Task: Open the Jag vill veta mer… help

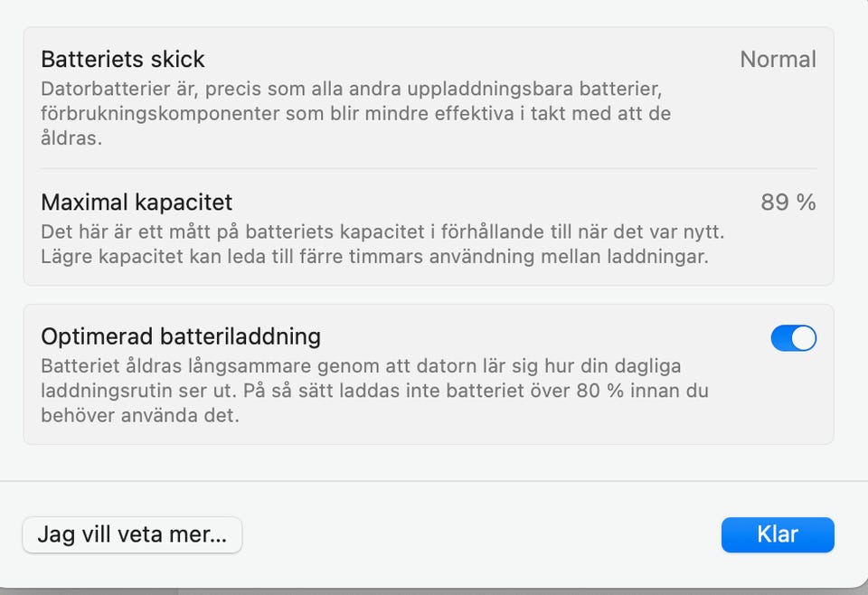Action: [x=132, y=534]
